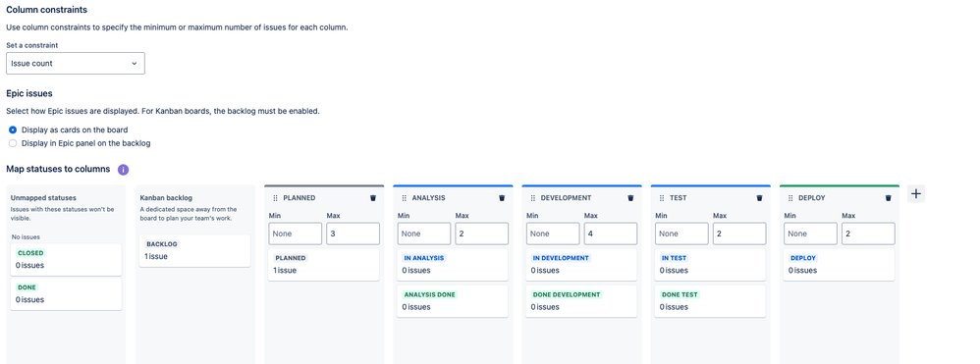The image size is (980, 364).
Task: Delete the ANALYSIS column with trash icon
Action: point(502,198)
